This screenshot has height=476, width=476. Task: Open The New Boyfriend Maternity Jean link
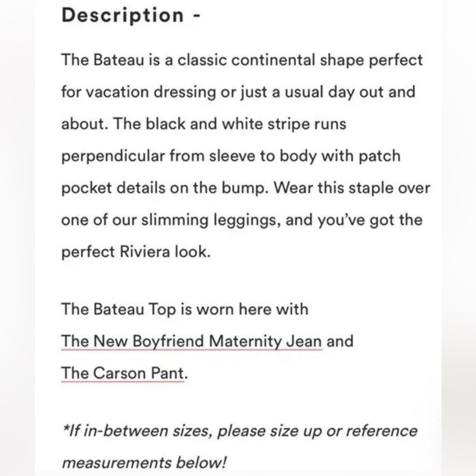tap(191, 341)
